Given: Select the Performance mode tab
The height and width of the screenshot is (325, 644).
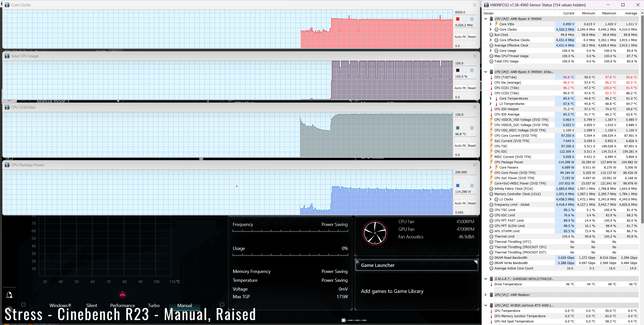Looking at the screenshot, I should pyautogui.click(x=122, y=305).
